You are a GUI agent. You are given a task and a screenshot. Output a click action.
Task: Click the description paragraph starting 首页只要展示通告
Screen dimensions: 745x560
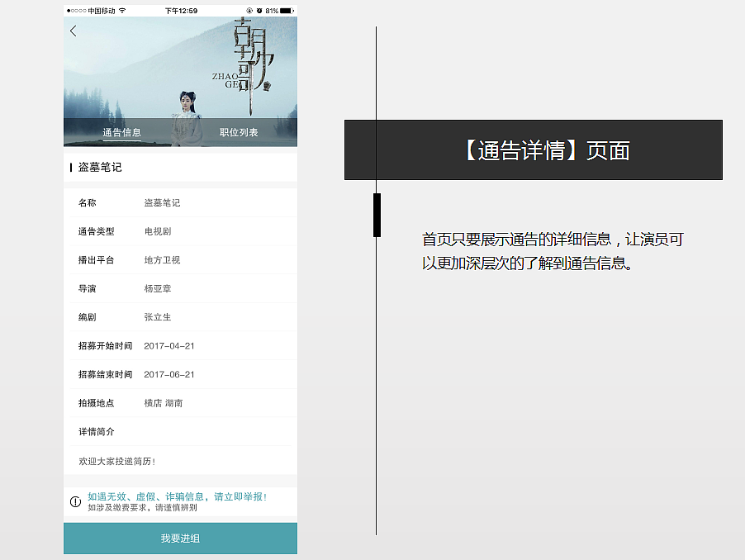pos(553,251)
